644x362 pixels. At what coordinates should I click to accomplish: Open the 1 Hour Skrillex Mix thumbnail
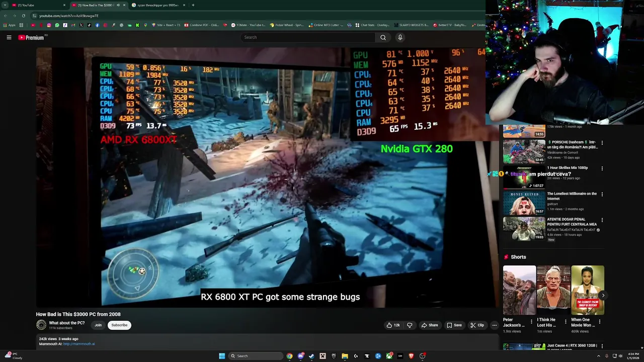click(524, 177)
